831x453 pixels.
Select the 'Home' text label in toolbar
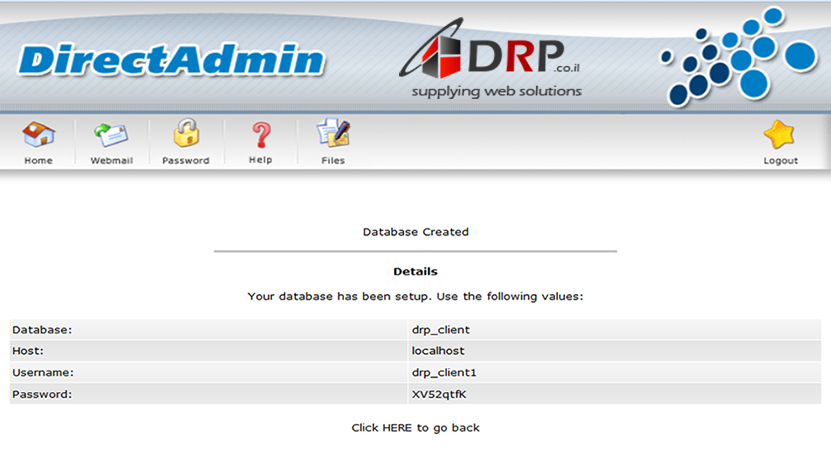click(38, 160)
